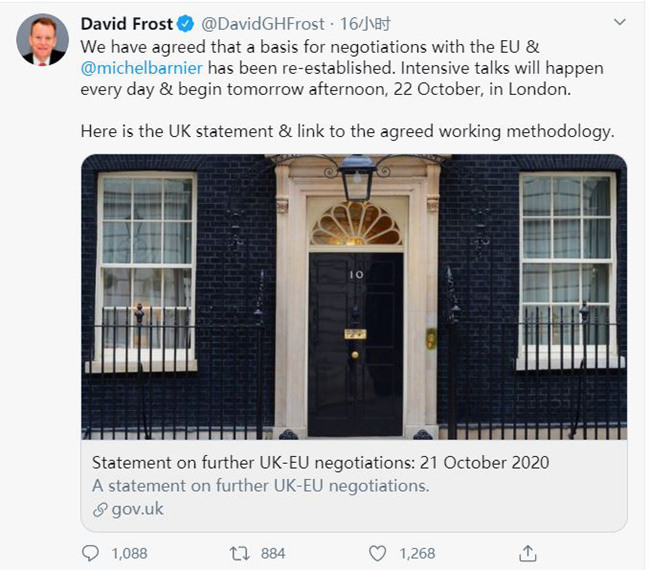Screen dimensions: 650x570
Task: Like the tweet with the heart icon
Action: (378, 553)
